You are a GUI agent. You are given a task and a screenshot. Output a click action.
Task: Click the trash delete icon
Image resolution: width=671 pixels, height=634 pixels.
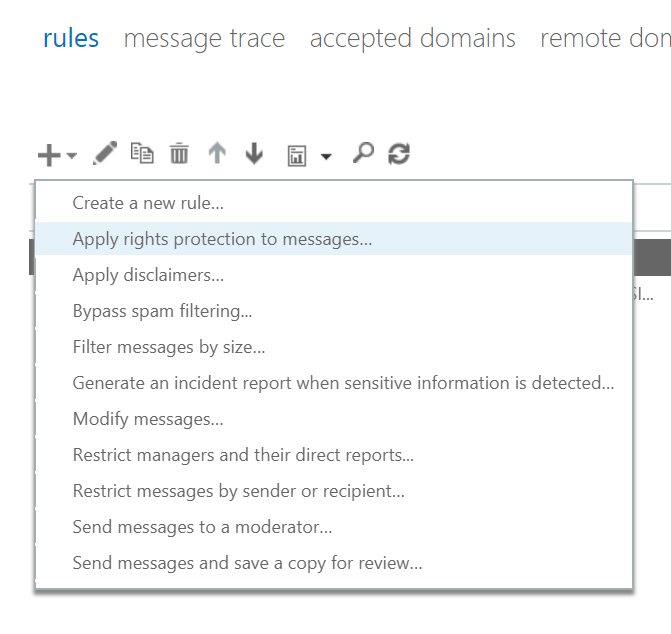[179, 154]
